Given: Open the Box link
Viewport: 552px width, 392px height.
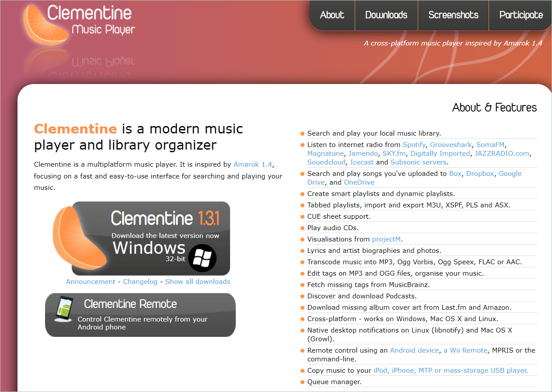Looking at the screenshot, I should click(x=455, y=174).
